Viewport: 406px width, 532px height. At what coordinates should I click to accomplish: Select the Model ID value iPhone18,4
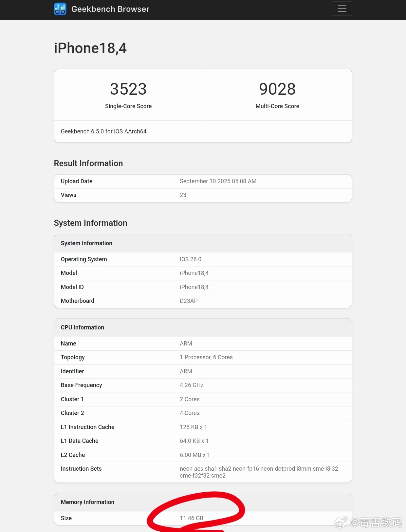tap(194, 287)
